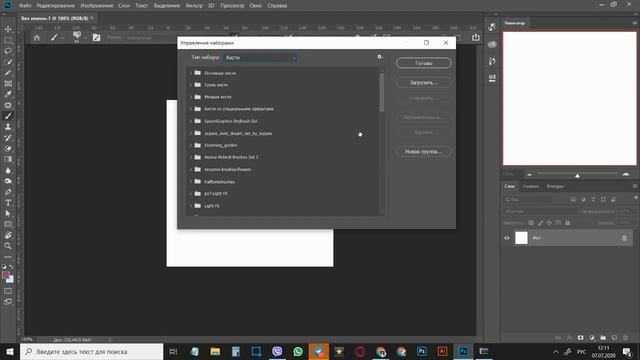
Task: Click the preset list vertical scrollbar
Action: point(382,93)
